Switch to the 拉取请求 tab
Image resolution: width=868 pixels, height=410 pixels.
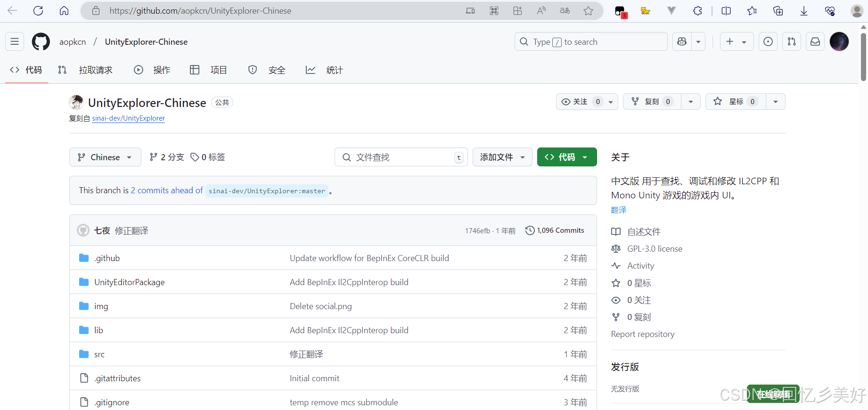point(85,70)
